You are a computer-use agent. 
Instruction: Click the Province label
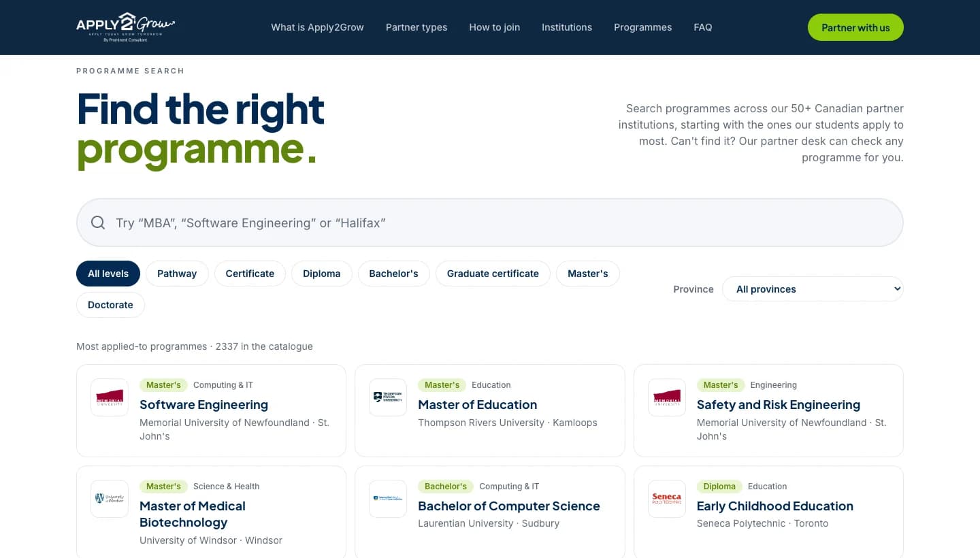(x=693, y=289)
